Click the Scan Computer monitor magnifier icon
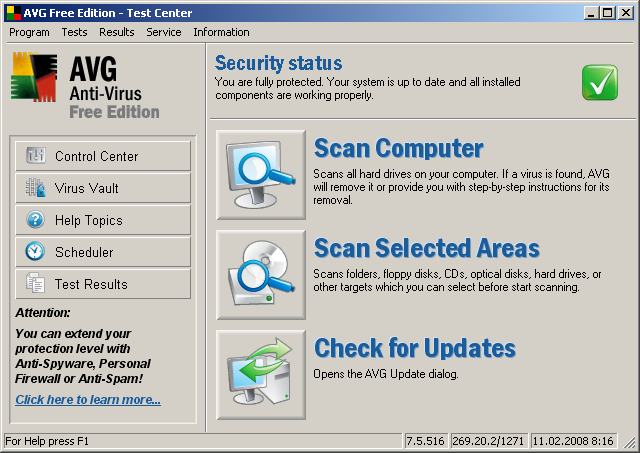This screenshot has width=640, height=453. (261, 175)
